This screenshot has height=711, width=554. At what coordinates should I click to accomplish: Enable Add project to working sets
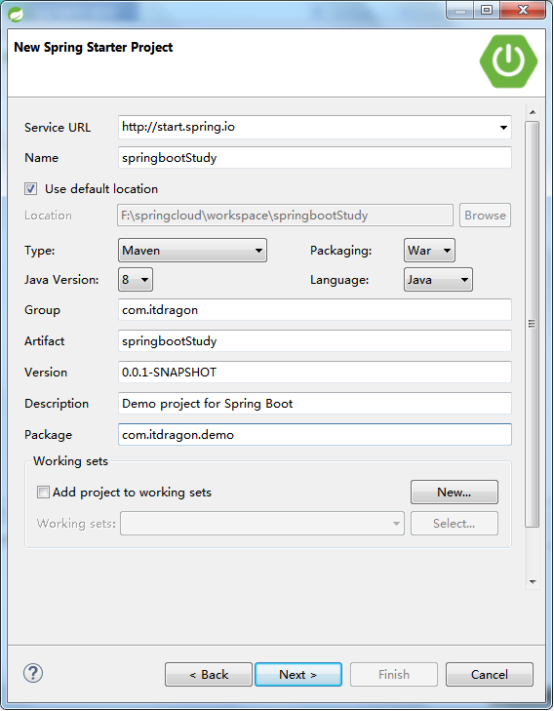click(43, 492)
